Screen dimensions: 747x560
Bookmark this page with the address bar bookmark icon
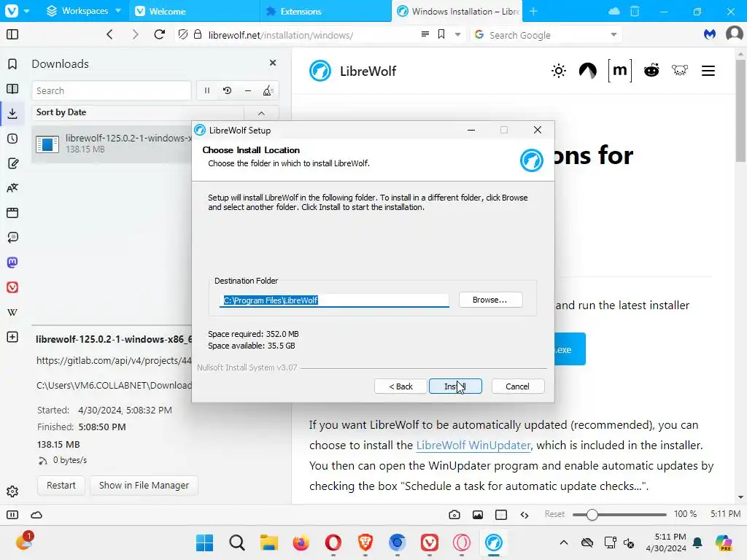coord(441,34)
